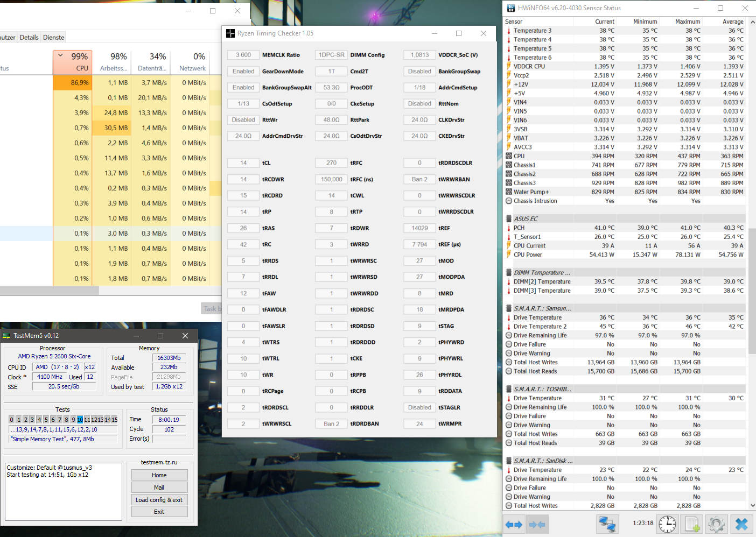This screenshot has width=756, height=537.
Task: Click the thermometer icon beside PCH sensor
Action: (x=509, y=228)
